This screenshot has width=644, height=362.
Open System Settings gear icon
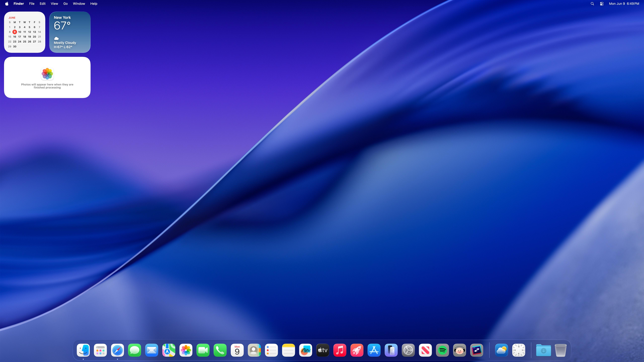408,350
